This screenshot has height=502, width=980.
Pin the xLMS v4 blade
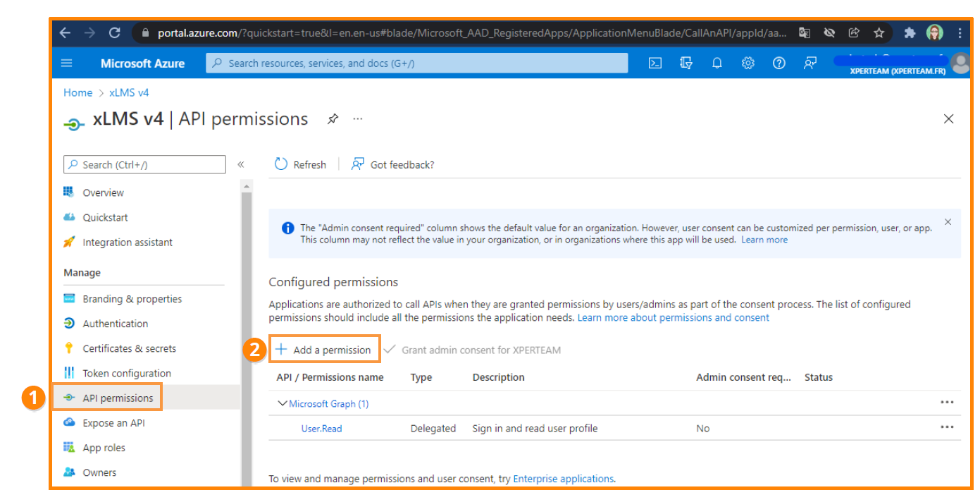tap(333, 119)
